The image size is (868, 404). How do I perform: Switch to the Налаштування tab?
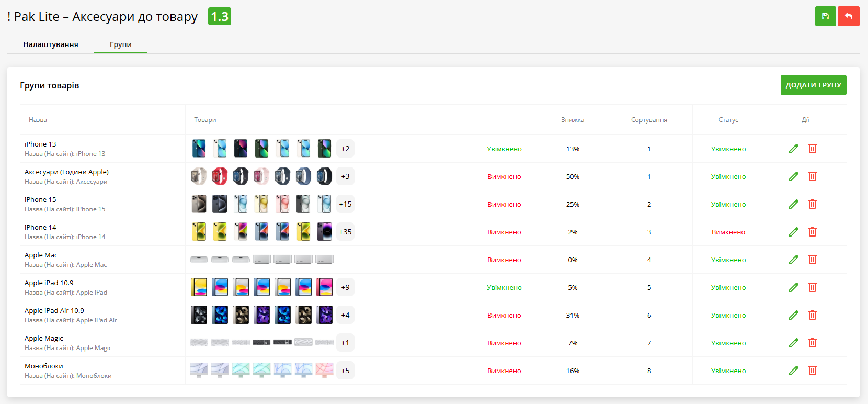point(51,44)
